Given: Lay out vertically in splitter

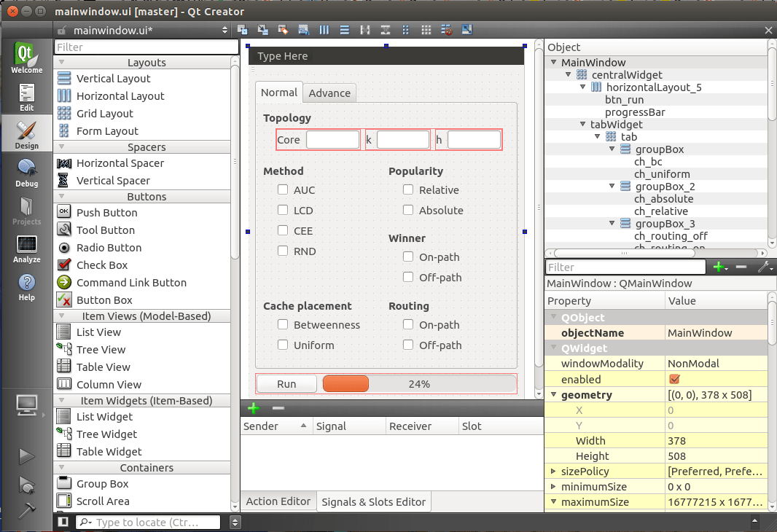Looking at the screenshot, I should [385, 30].
